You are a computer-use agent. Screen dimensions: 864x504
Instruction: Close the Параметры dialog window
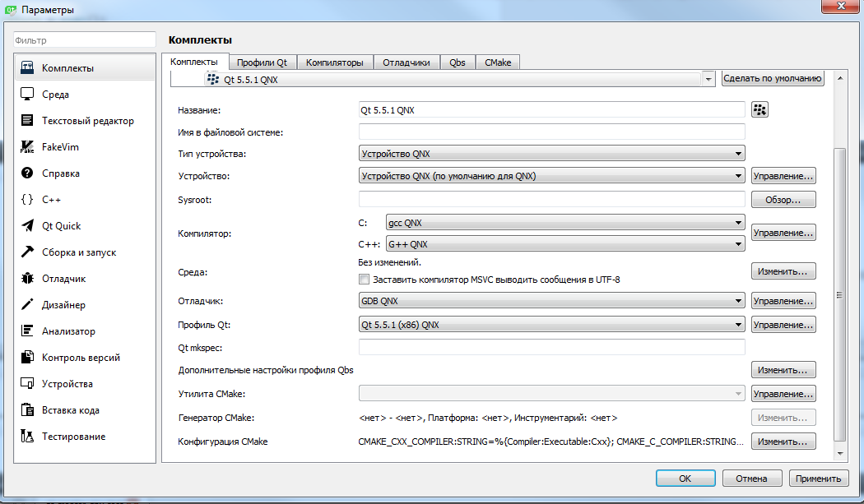point(841,6)
